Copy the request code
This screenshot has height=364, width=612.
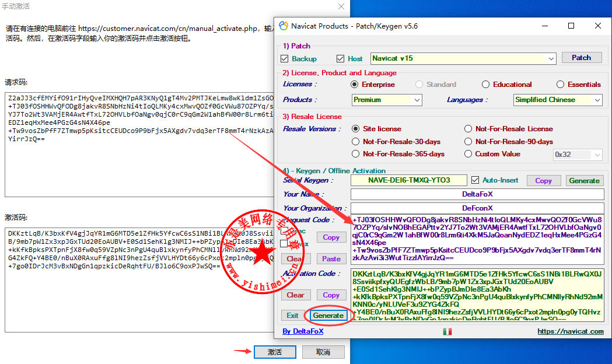331,237
